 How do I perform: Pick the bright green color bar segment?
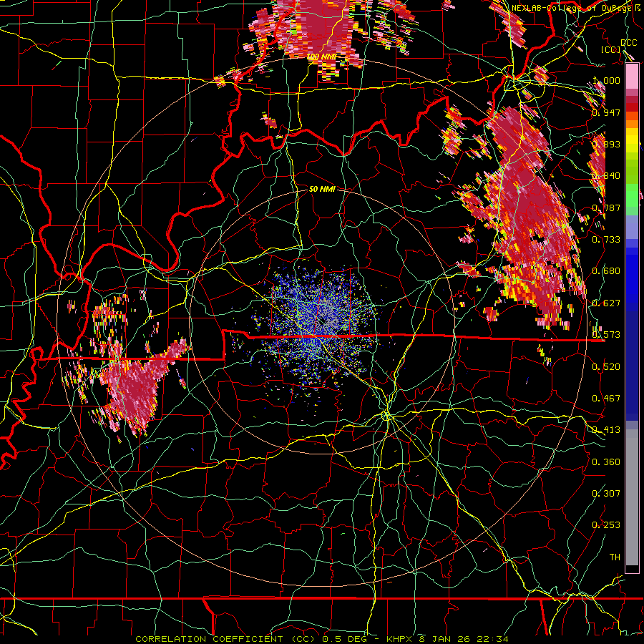pyautogui.click(x=632, y=195)
